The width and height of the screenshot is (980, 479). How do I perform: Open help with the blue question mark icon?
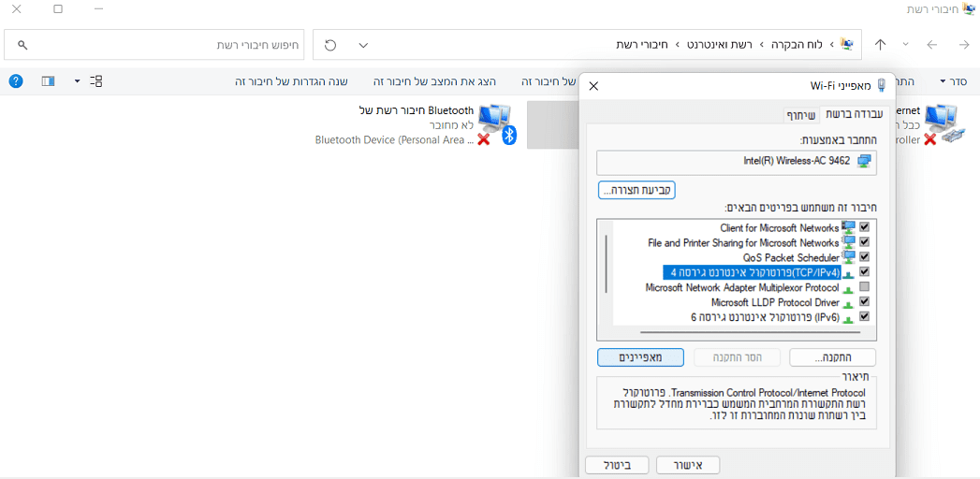tap(16, 81)
